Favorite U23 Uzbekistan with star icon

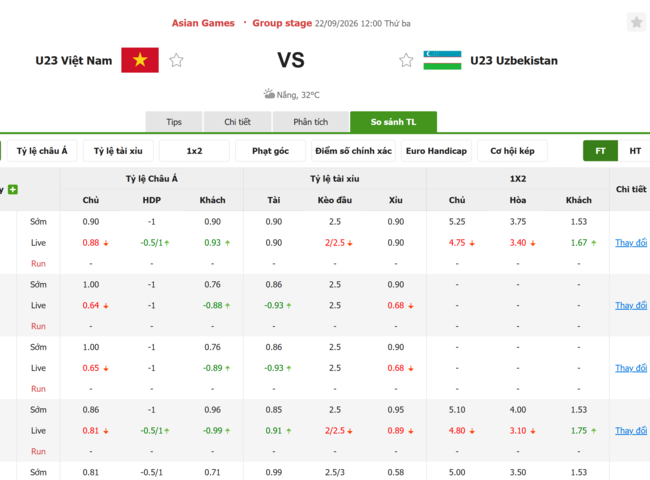tap(406, 61)
